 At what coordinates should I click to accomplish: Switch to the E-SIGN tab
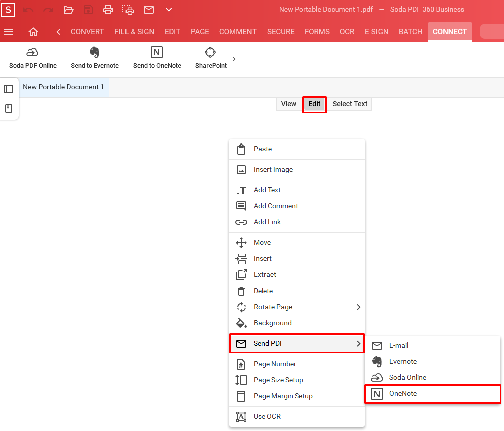coord(376,32)
